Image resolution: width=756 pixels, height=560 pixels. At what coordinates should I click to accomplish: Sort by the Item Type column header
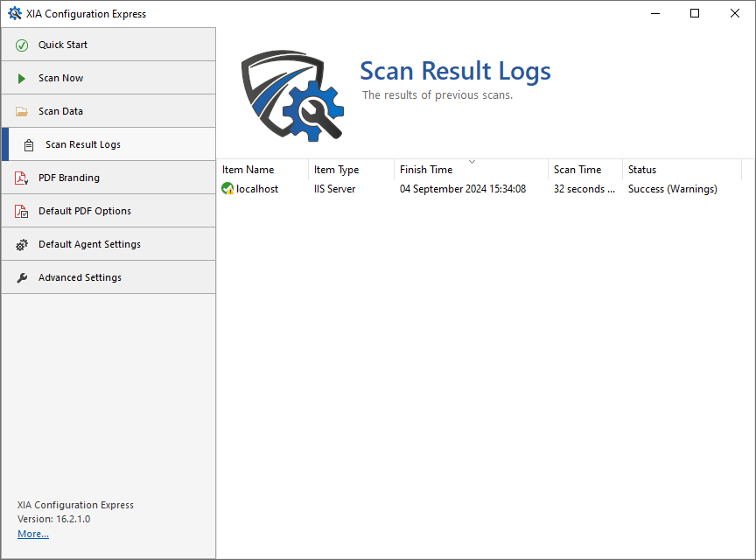click(x=351, y=170)
